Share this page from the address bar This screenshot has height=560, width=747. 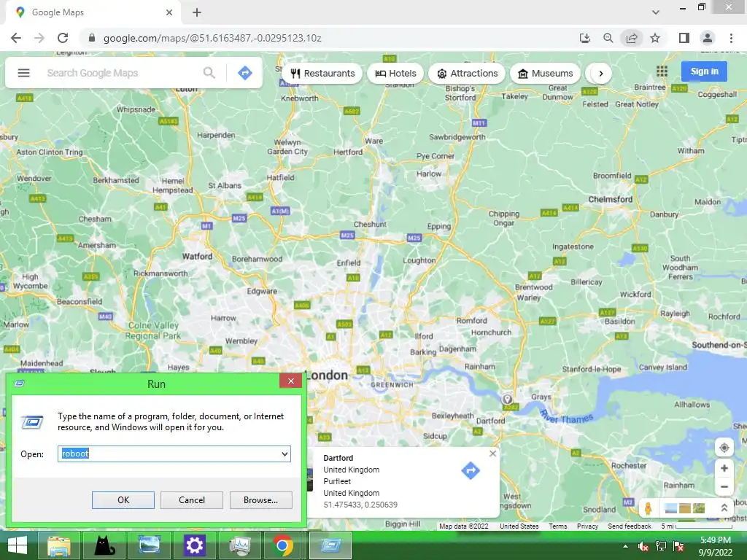[x=632, y=38]
